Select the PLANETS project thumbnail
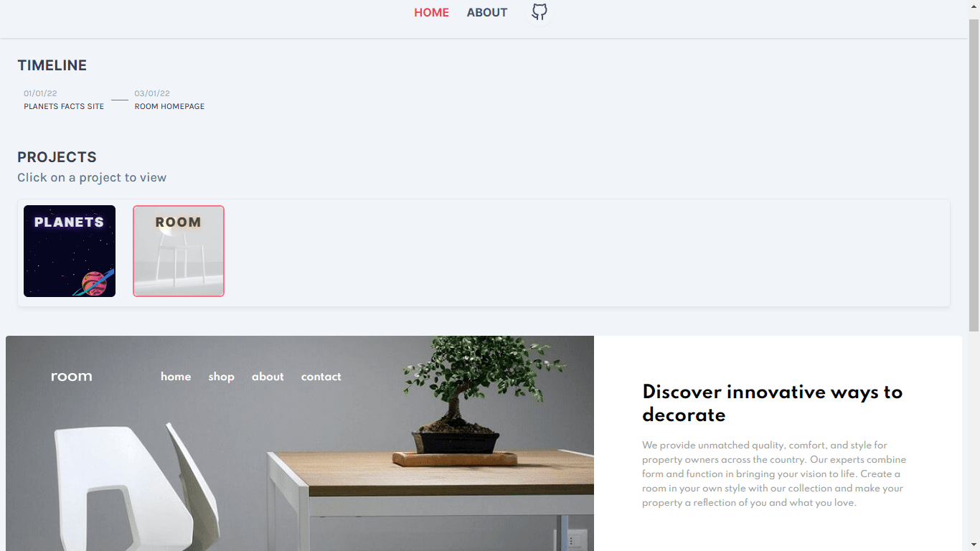Viewport: 980px width, 551px height. (x=70, y=251)
